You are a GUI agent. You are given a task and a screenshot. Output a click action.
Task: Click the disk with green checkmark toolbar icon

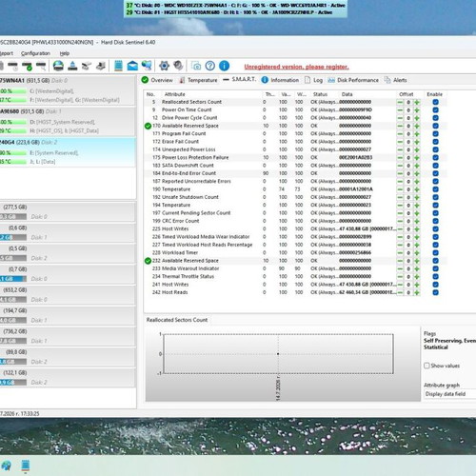pyautogui.click(x=27, y=66)
